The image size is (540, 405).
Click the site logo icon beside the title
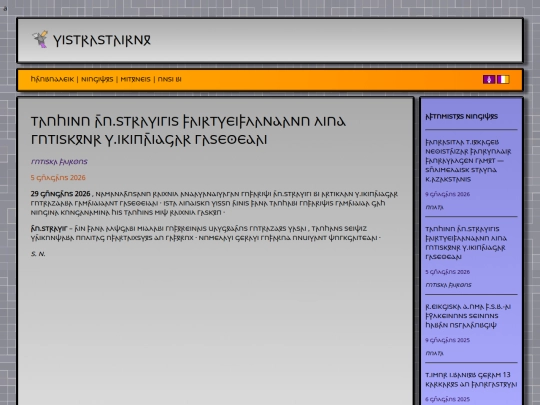click(x=40, y=39)
